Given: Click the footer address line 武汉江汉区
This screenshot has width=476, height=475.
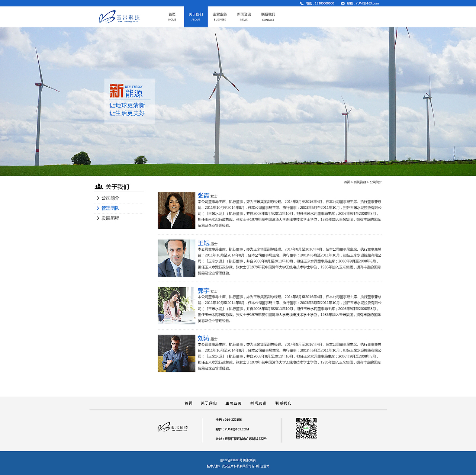Looking at the screenshot, I should pyautogui.click(x=241, y=439).
